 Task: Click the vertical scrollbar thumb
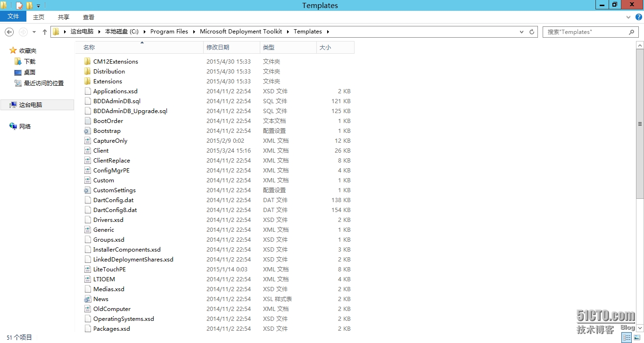point(640,124)
